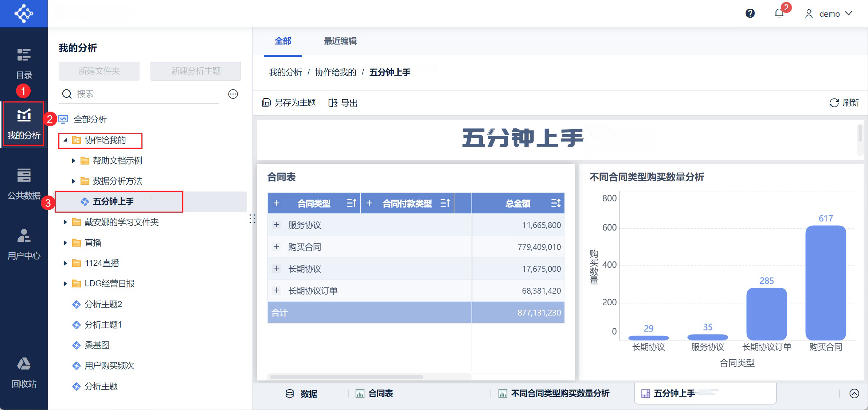Expand 戴安娜的学习文件夹 folder
The image size is (868, 410).
[x=65, y=222]
